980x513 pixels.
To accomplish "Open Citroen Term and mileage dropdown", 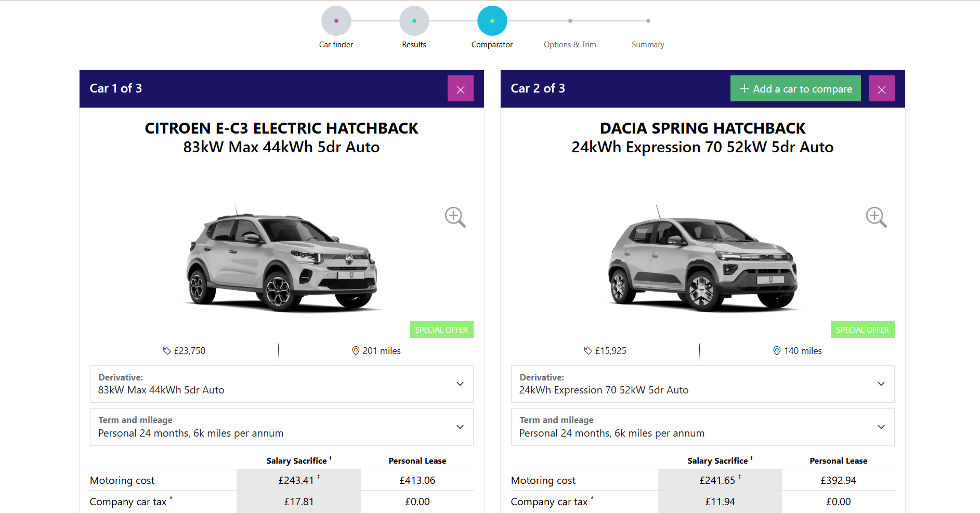I will 282,427.
